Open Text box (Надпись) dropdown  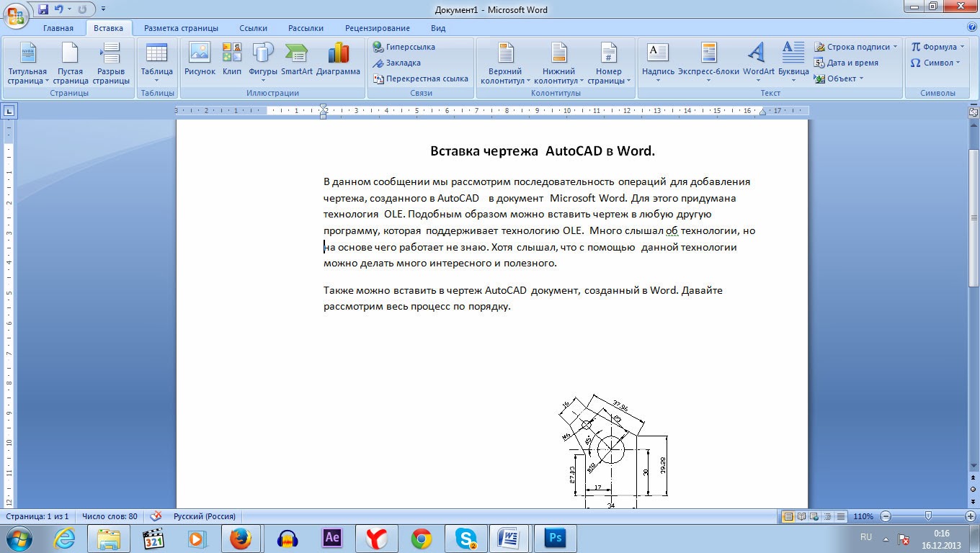tap(658, 63)
